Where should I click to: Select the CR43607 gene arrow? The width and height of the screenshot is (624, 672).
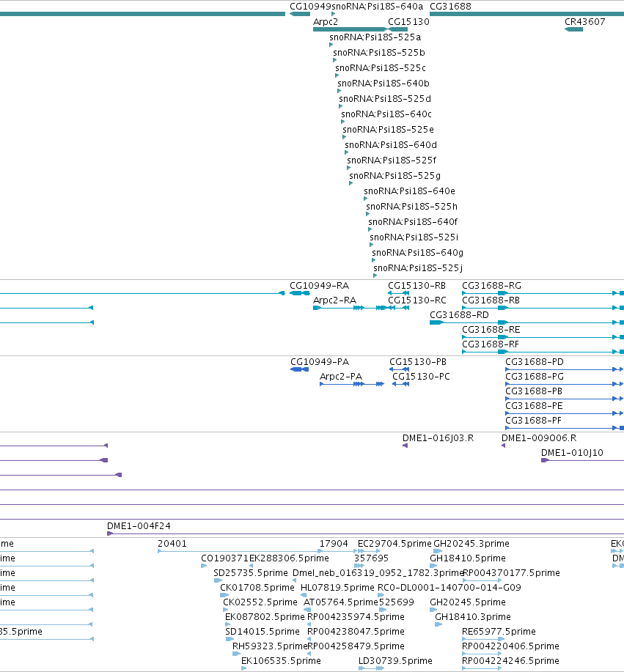[x=573, y=29]
